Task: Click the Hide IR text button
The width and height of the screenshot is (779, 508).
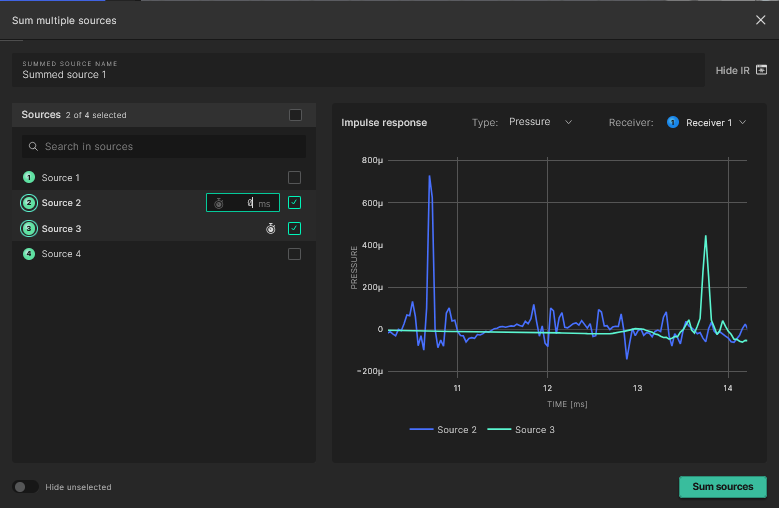Action: coord(732,70)
